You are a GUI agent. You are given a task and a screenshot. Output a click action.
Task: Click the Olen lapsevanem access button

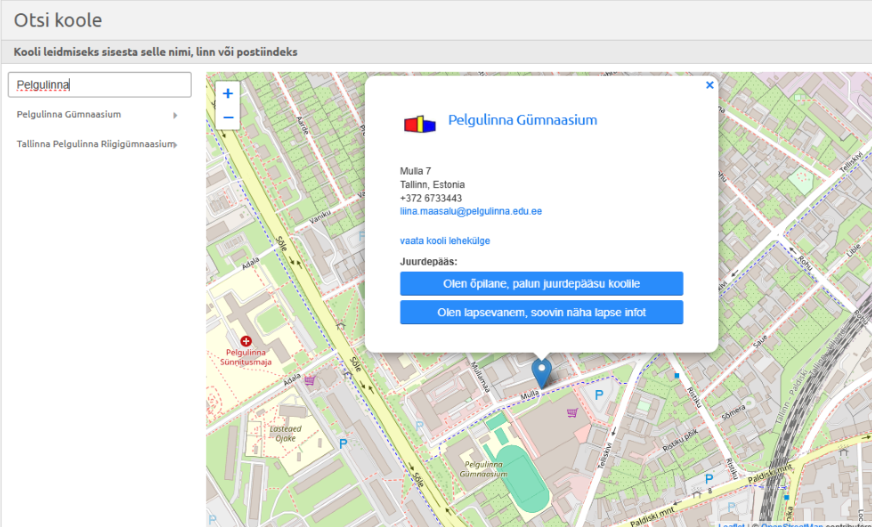click(541, 313)
